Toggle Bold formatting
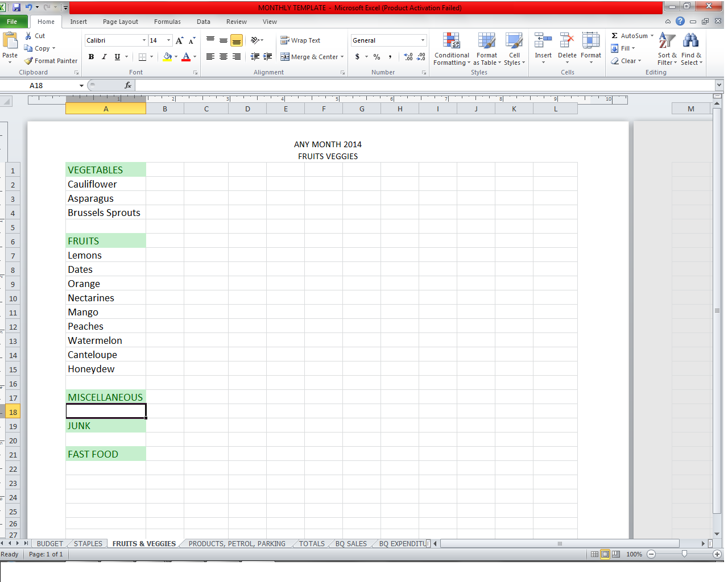The width and height of the screenshot is (728, 582). tap(91, 57)
